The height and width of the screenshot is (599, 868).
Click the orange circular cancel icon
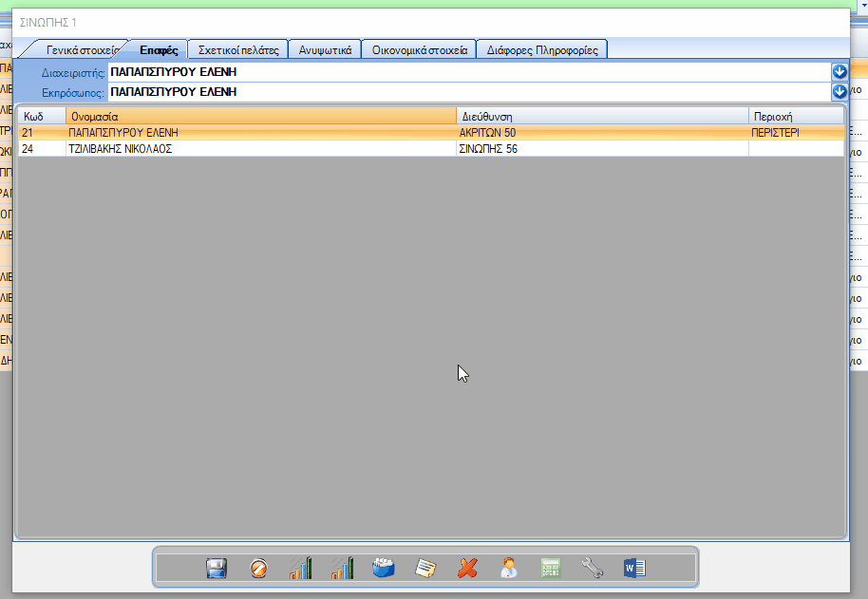[x=258, y=568]
